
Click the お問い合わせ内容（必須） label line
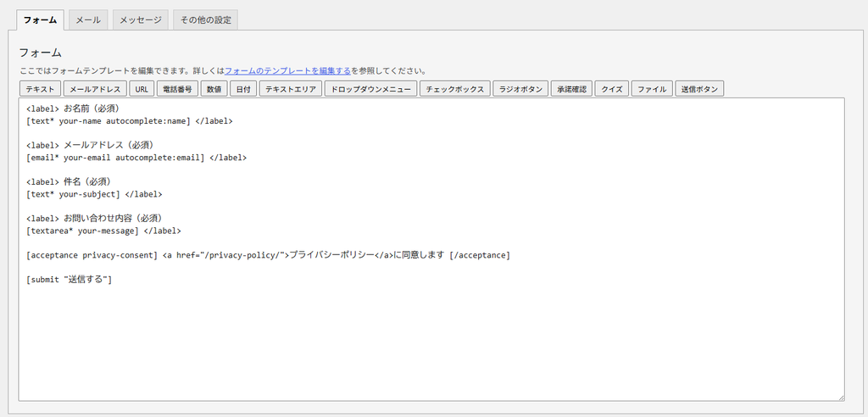click(94, 218)
